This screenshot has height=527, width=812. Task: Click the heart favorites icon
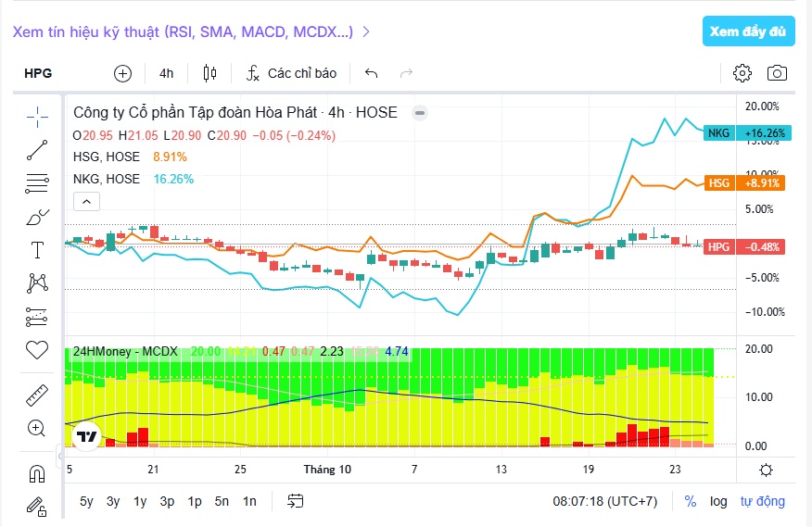pyautogui.click(x=37, y=350)
